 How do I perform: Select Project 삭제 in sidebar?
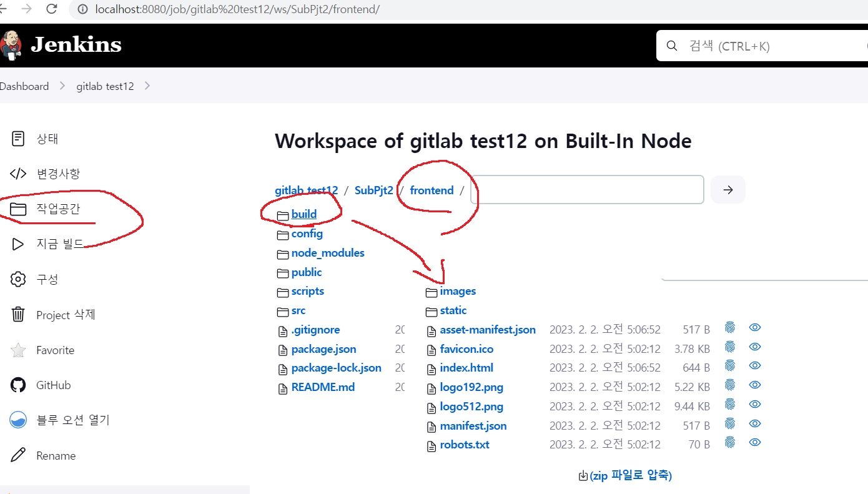[x=66, y=315]
